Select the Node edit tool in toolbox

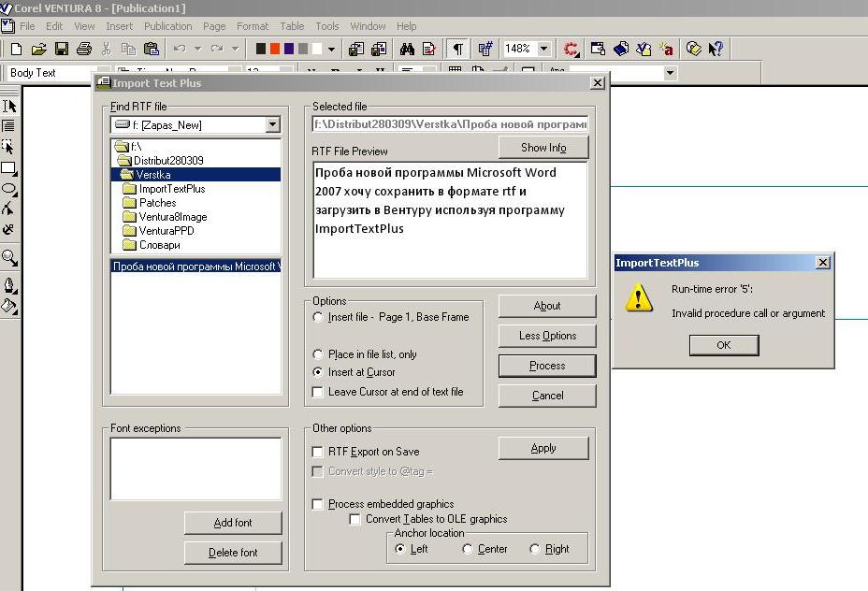coord(8,209)
